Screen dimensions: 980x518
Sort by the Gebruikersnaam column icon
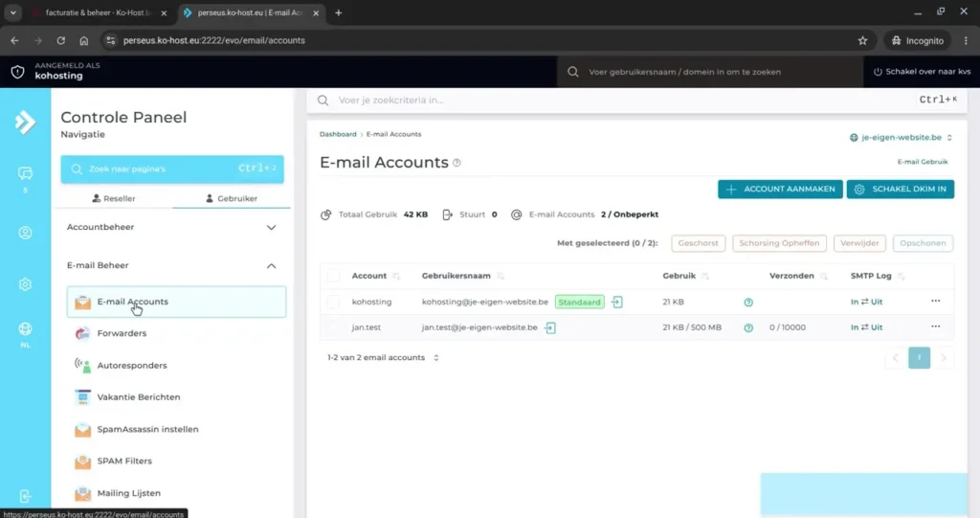pos(500,276)
